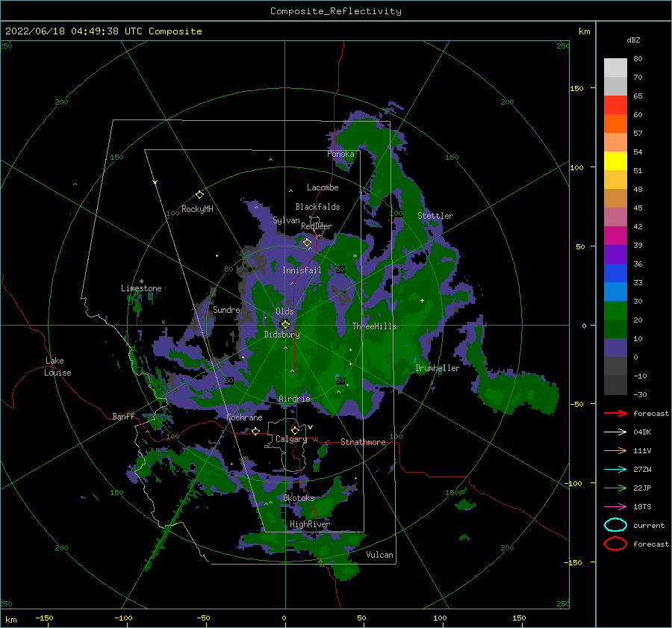Screen dimensions: 672x628
Task: Pick the bright green 20-30 dBZ swatch
Action: pos(615,311)
